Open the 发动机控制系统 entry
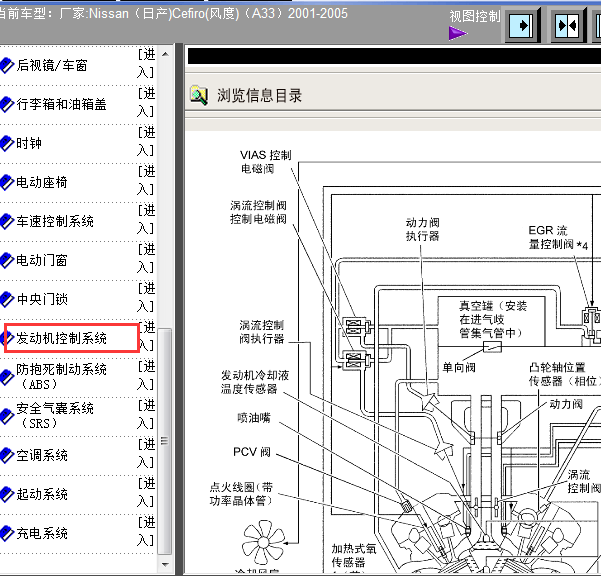This screenshot has width=601, height=576. point(61,338)
